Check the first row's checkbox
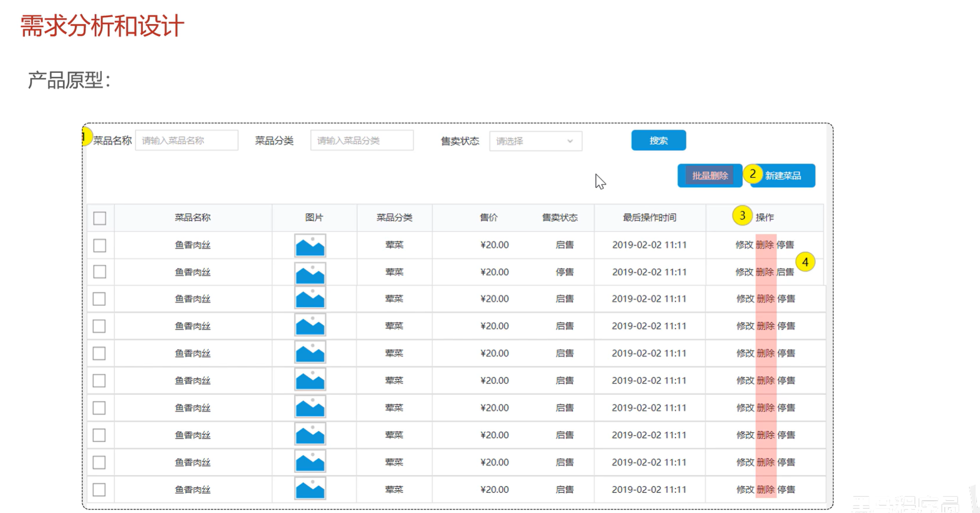This screenshot has height=513, width=980. coord(100,245)
